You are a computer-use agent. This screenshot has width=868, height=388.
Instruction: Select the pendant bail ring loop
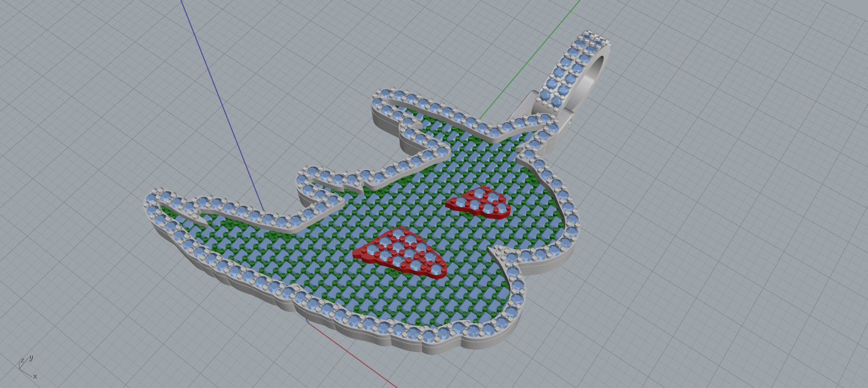coord(575,72)
